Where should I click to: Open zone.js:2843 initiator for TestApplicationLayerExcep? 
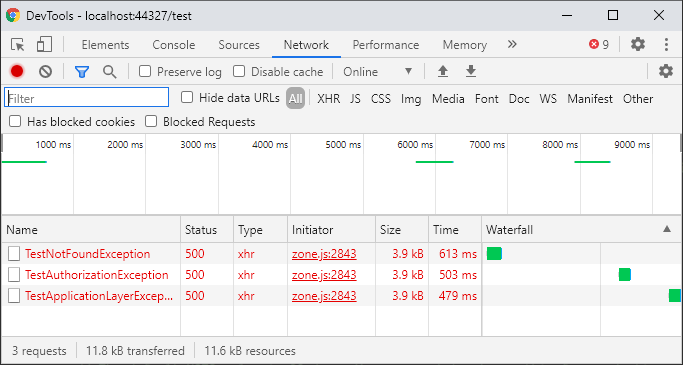[324, 296]
